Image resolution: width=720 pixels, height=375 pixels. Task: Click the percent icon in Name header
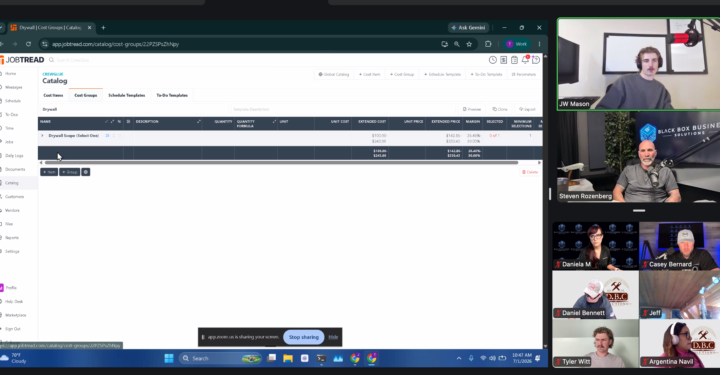click(x=119, y=122)
